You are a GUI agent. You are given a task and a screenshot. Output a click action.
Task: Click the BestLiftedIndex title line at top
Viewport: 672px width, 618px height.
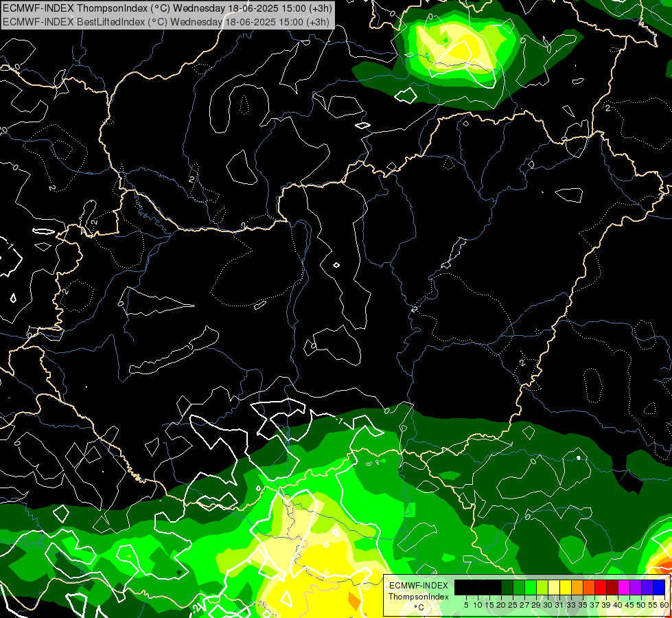[165, 22]
